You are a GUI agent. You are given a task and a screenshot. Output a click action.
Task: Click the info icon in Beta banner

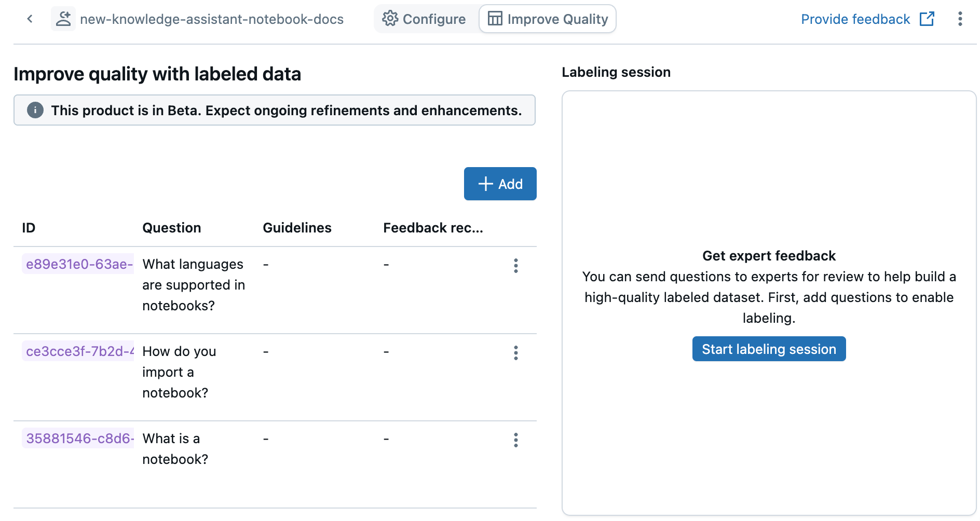pos(35,110)
